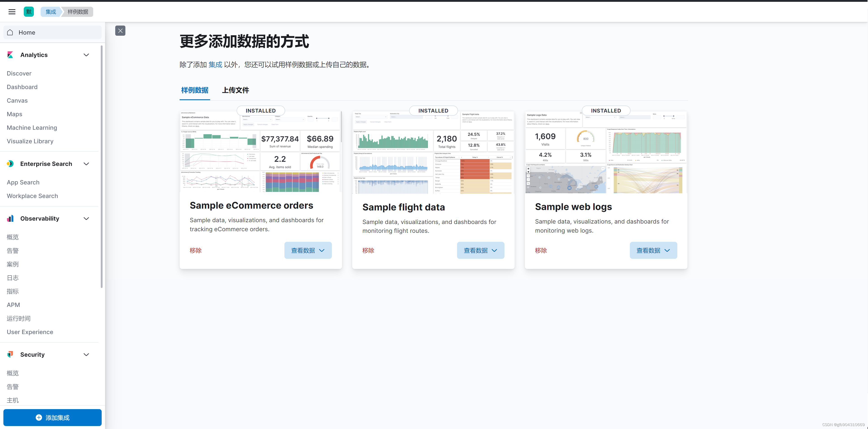Collapse the Observability section chevron
This screenshot has width=868, height=429.
coord(86,218)
